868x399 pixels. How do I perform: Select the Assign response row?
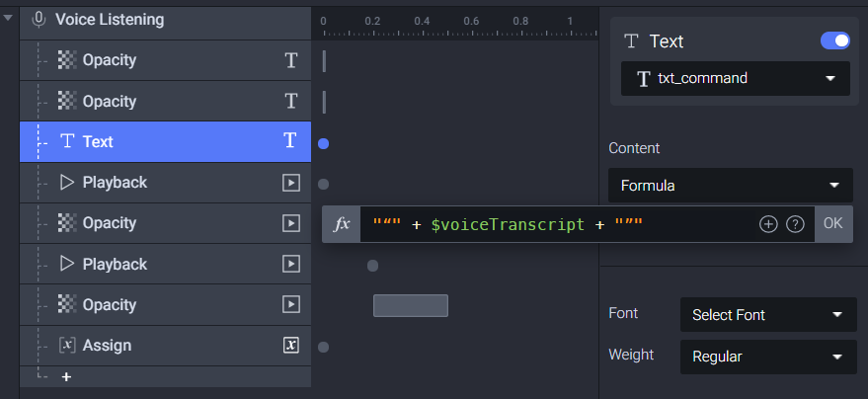166,346
